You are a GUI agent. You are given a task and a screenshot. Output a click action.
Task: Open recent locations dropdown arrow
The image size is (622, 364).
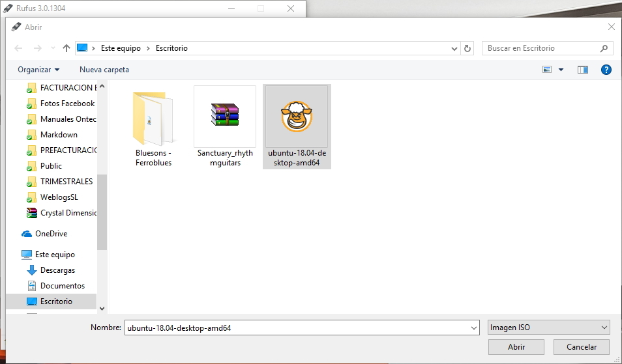[53, 48]
